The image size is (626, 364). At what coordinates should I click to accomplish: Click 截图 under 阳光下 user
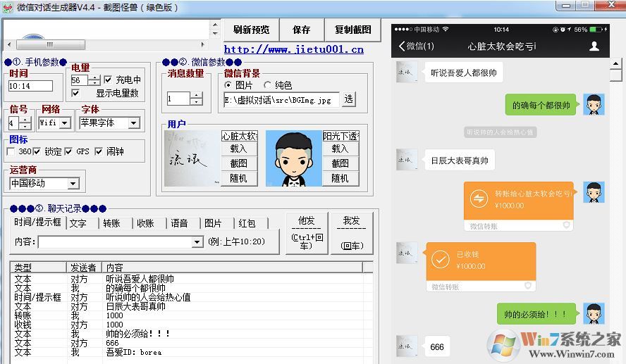(340, 163)
